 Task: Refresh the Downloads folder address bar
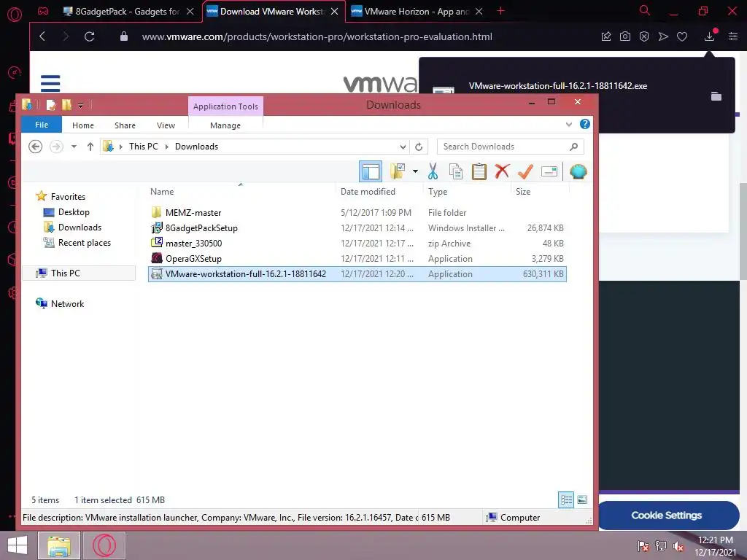click(x=419, y=147)
